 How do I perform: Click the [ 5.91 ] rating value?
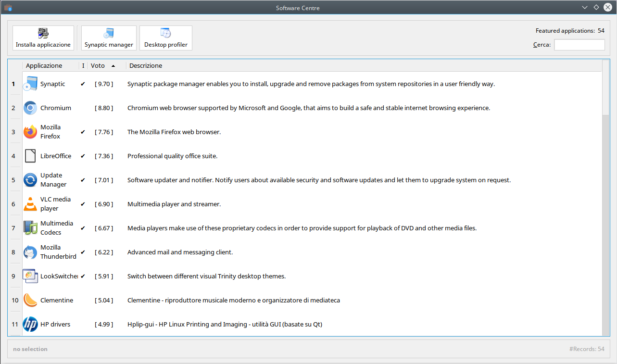tap(104, 276)
